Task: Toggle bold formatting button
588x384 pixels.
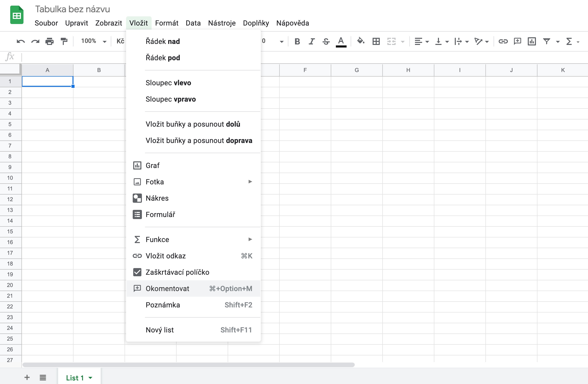Action: (297, 41)
